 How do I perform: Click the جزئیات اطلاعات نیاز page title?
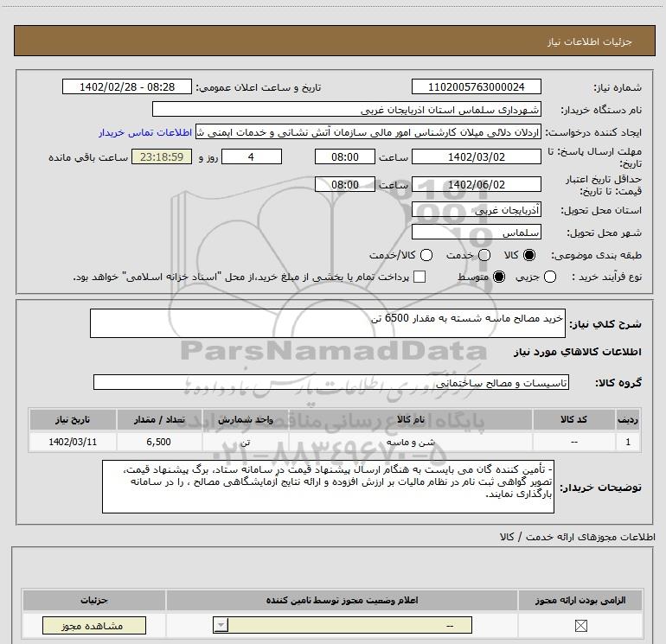coord(590,41)
